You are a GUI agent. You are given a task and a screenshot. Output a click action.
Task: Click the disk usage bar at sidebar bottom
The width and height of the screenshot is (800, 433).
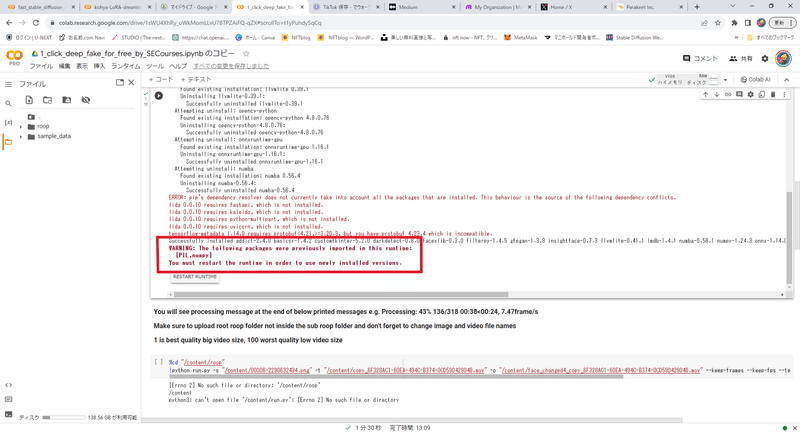tap(64, 417)
